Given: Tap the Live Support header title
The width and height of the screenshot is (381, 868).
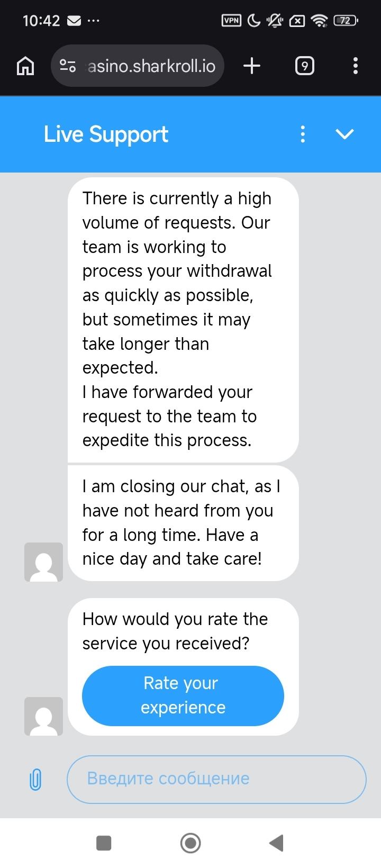Looking at the screenshot, I should tap(106, 134).
